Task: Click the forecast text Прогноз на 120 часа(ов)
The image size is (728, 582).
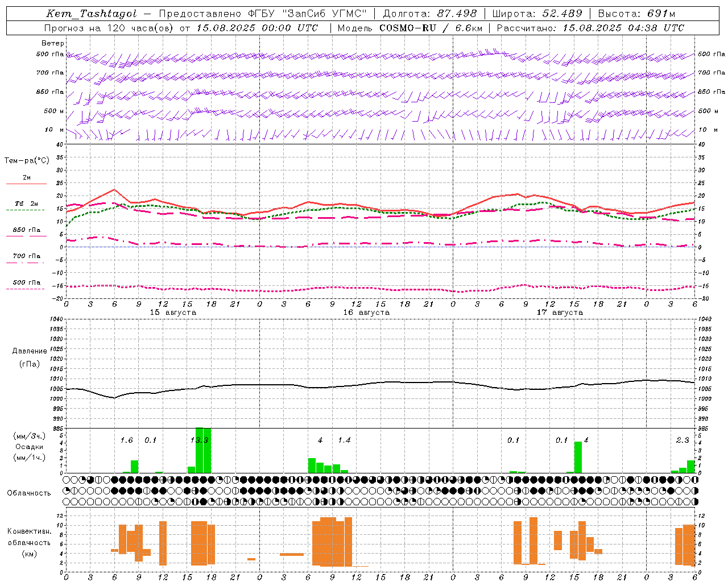Action: (x=109, y=28)
